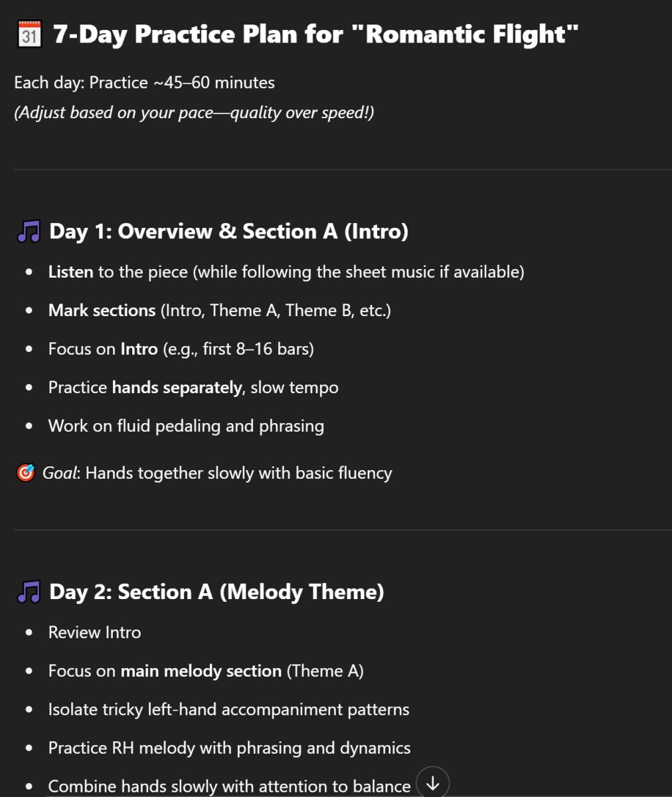
Task: Click the "Each day: Practice ~45–60 minutes" line
Action: (x=144, y=83)
